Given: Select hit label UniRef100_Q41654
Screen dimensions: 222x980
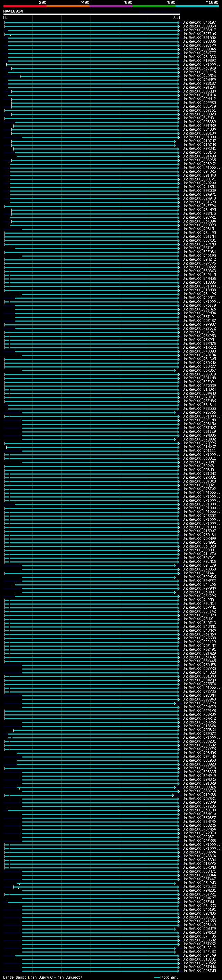Looking at the screenshot, I should (199, 187).
